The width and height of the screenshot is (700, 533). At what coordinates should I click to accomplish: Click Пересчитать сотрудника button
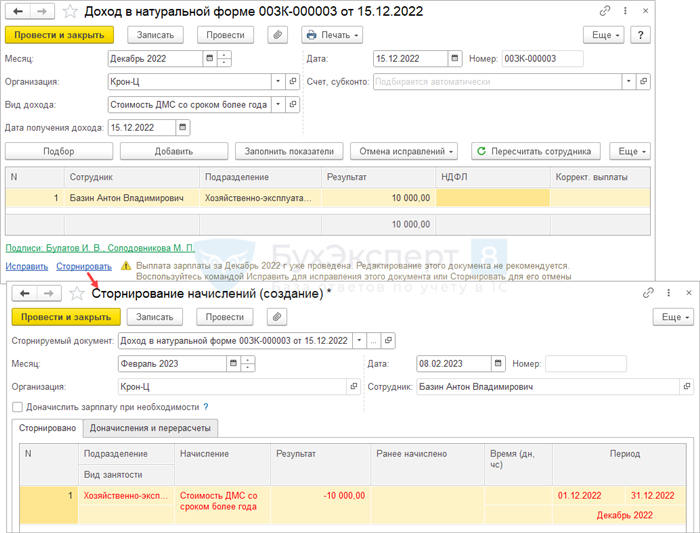536,151
